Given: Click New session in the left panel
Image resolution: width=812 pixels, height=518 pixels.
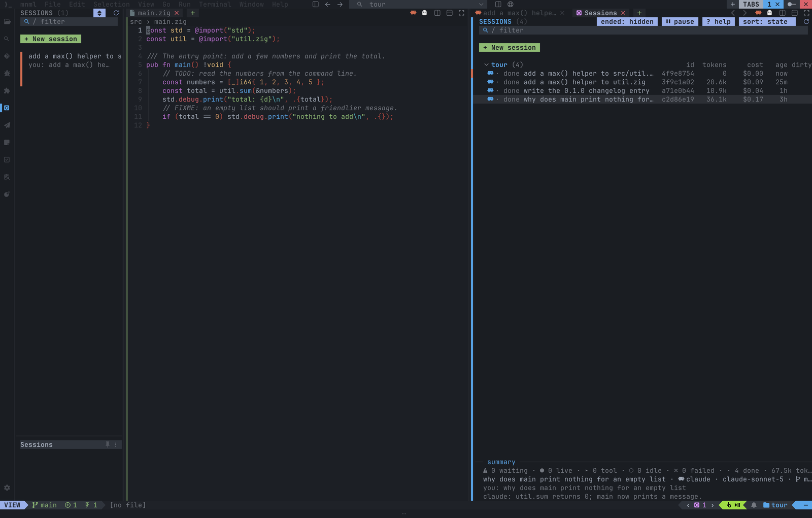Looking at the screenshot, I should [51, 39].
